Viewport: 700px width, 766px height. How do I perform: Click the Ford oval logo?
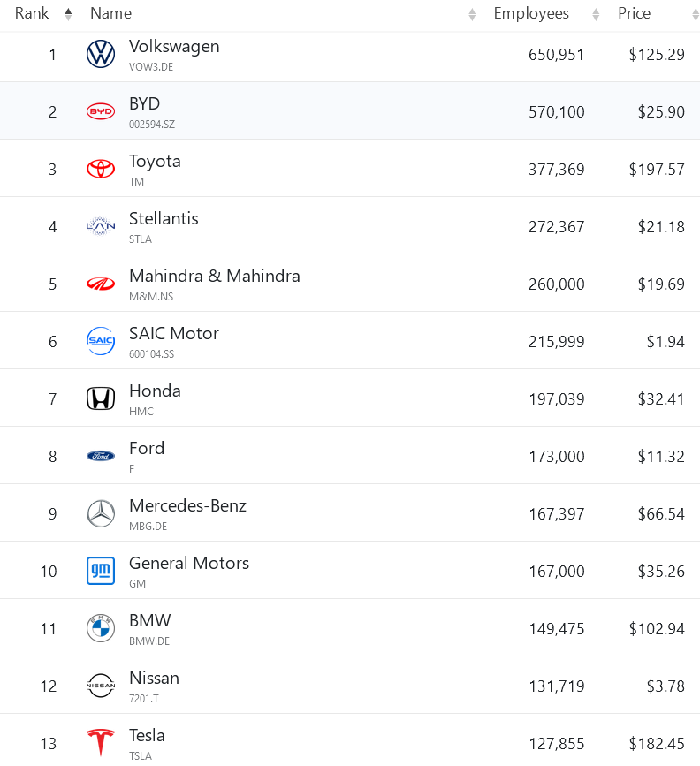coord(101,456)
